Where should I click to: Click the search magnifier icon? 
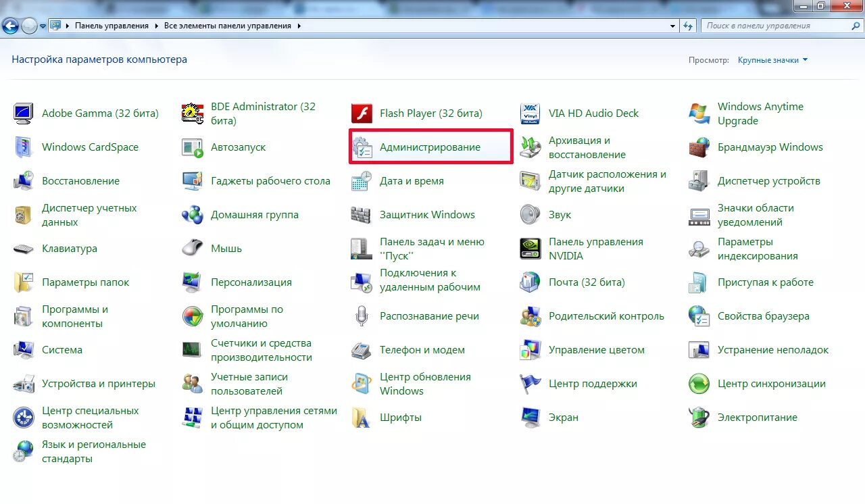point(856,26)
